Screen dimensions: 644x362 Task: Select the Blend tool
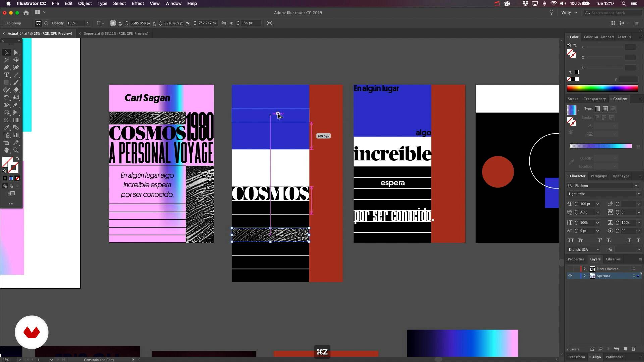point(16,128)
